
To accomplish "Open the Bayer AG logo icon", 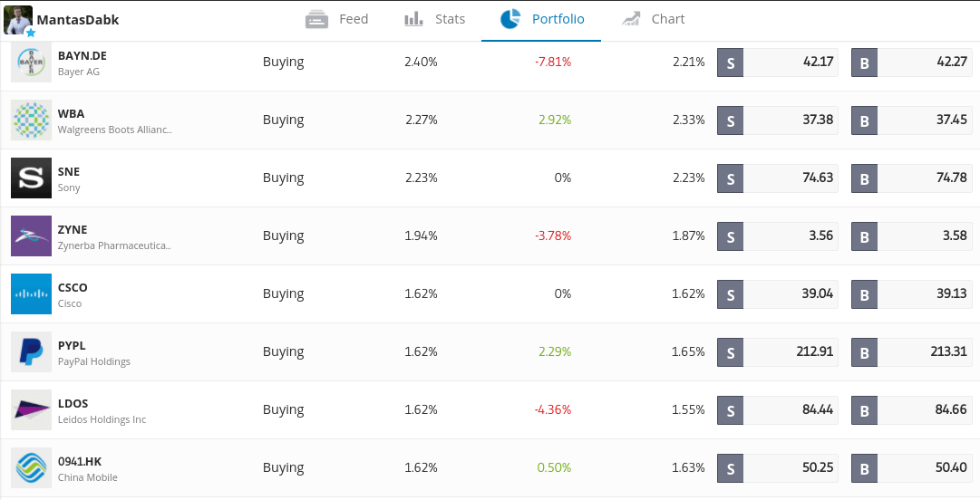I will click(31, 62).
